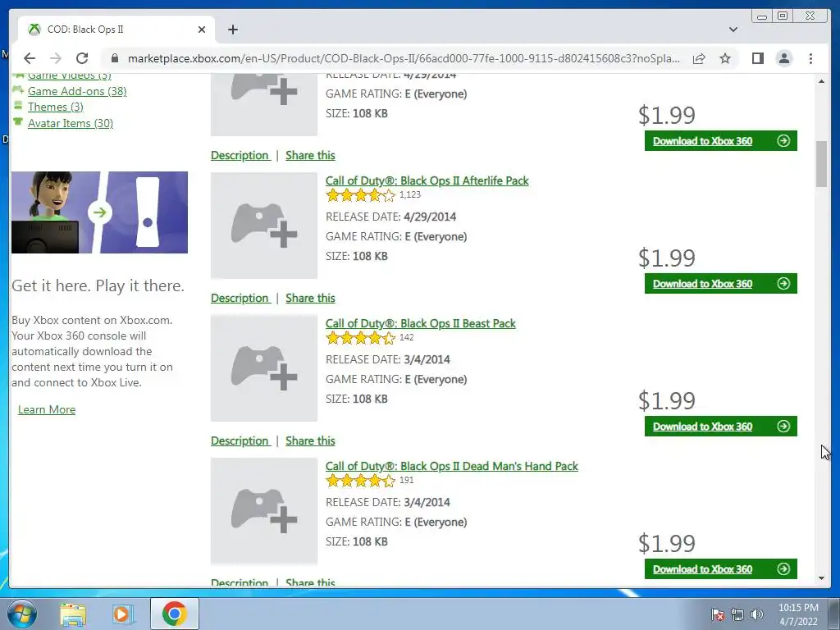Share this page icon in address bar
Screen dimensions: 840x630
[699, 58]
